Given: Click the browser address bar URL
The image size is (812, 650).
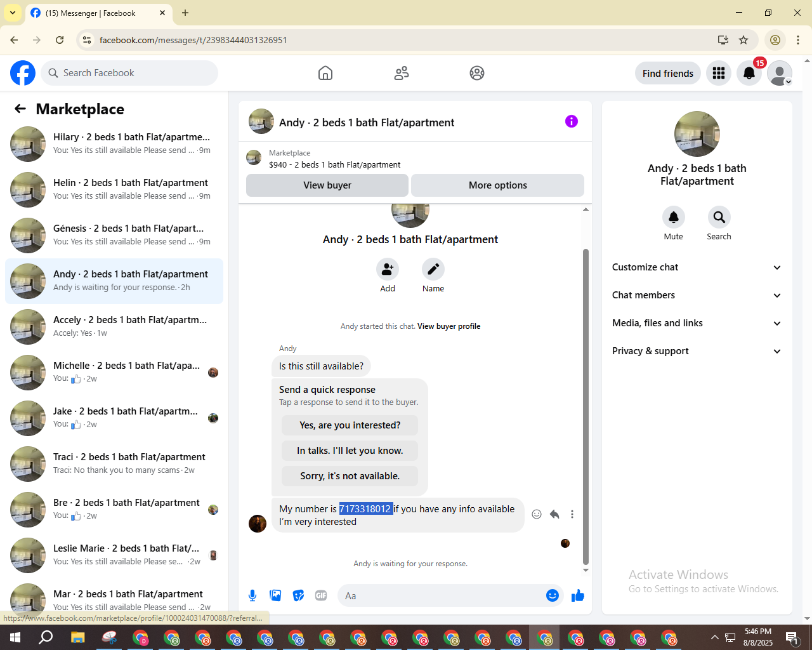Looking at the screenshot, I should click(x=193, y=40).
